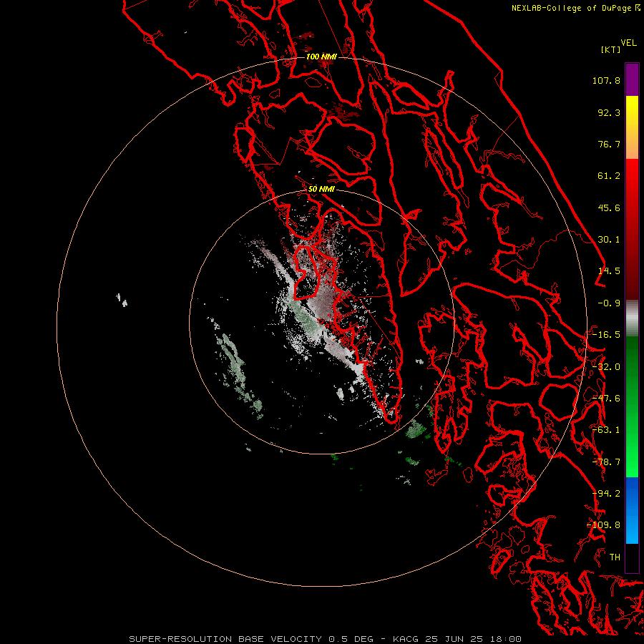Select the -63.1 legend value

(606, 430)
